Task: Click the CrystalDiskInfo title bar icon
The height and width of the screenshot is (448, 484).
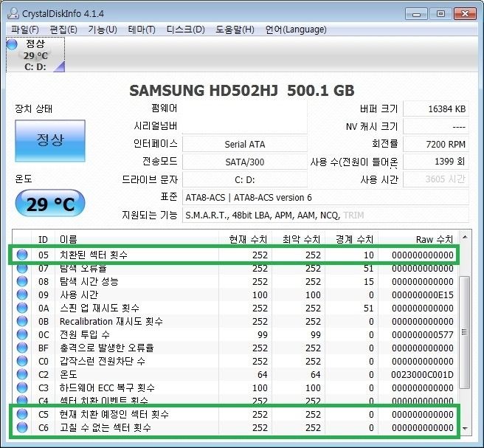Action: pos(13,13)
